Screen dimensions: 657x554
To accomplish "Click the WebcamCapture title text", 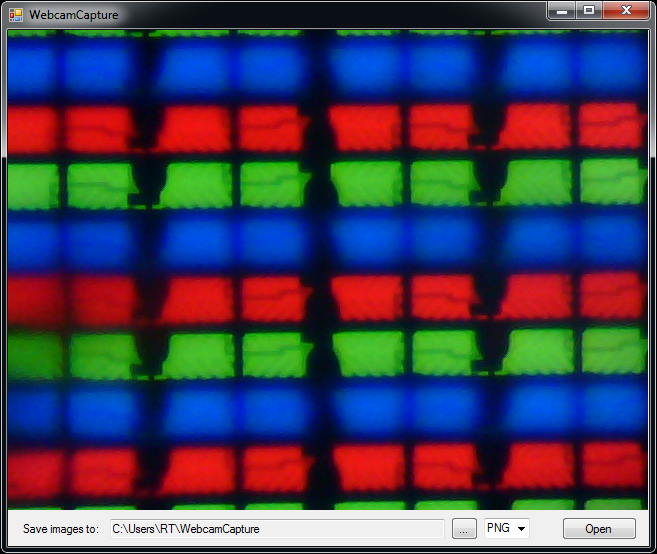I will 74,15.
